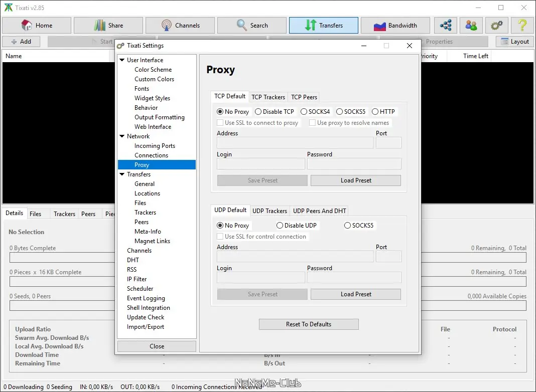
Task: Collapse the Network tree section
Action: pos(122,136)
